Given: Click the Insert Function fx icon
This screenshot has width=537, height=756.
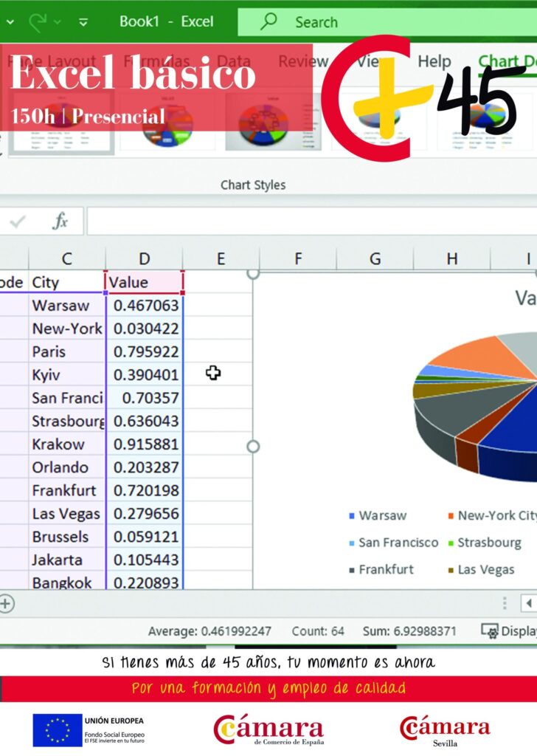Looking at the screenshot, I should pyautogui.click(x=60, y=221).
